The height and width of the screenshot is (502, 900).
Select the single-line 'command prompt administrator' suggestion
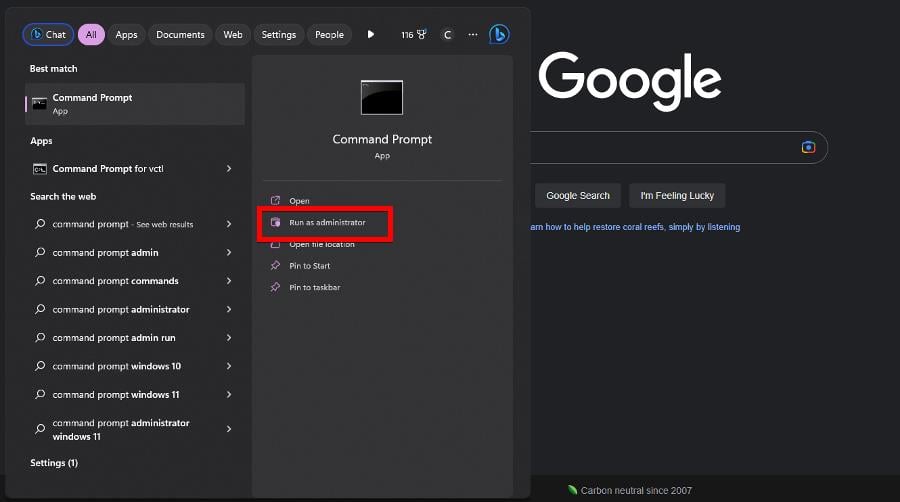click(x=135, y=309)
